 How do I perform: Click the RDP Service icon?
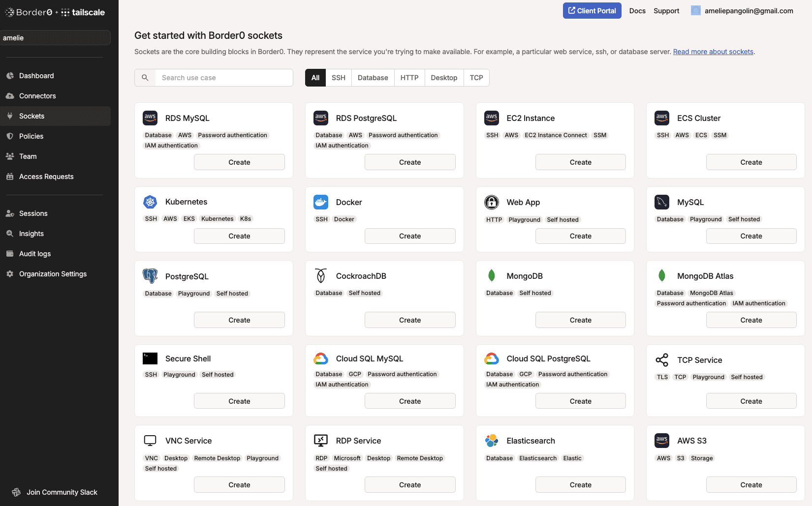(x=321, y=441)
